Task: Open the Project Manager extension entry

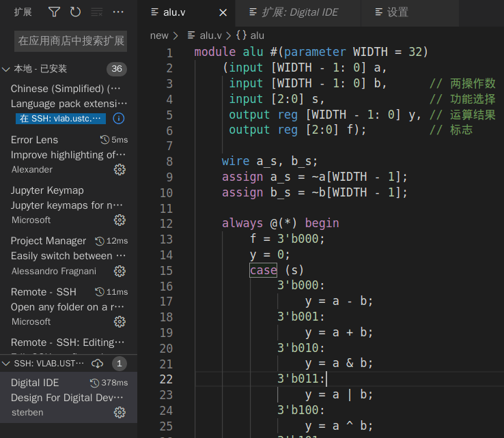Action: pyautogui.click(x=68, y=256)
